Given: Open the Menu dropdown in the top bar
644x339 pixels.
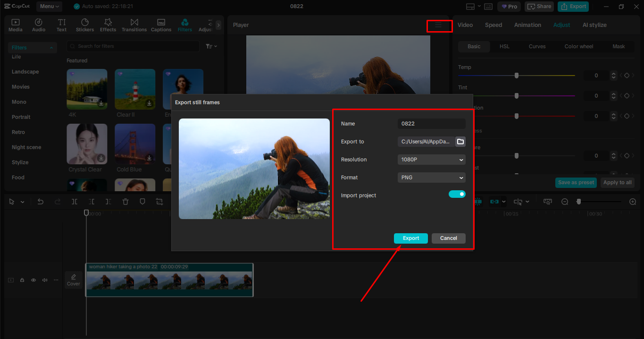Looking at the screenshot, I should coord(49,6).
